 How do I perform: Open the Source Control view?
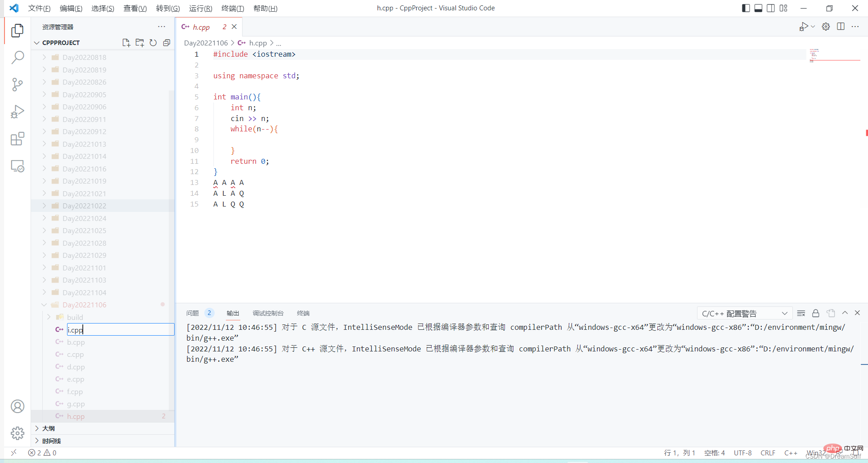tap(17, 85)
